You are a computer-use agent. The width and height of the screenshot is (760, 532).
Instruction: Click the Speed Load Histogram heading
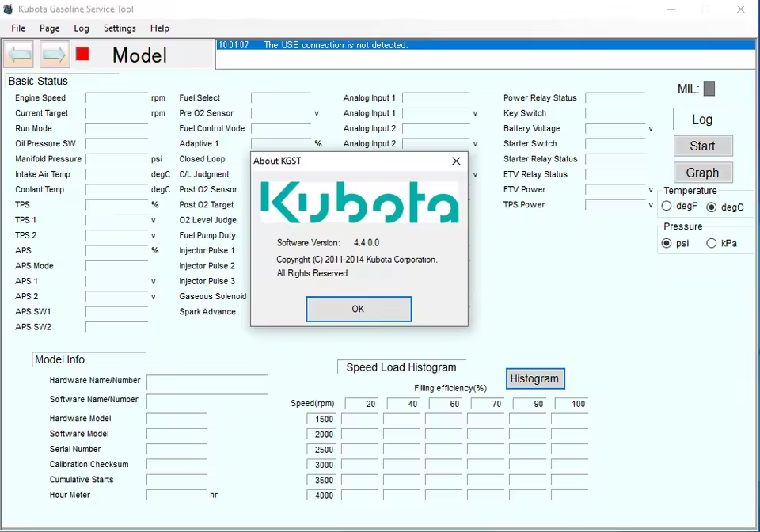coord(401,367)
